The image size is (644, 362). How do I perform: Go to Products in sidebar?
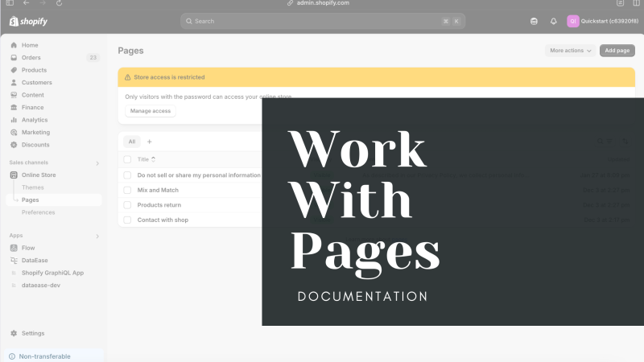click(x=34, y=70)
